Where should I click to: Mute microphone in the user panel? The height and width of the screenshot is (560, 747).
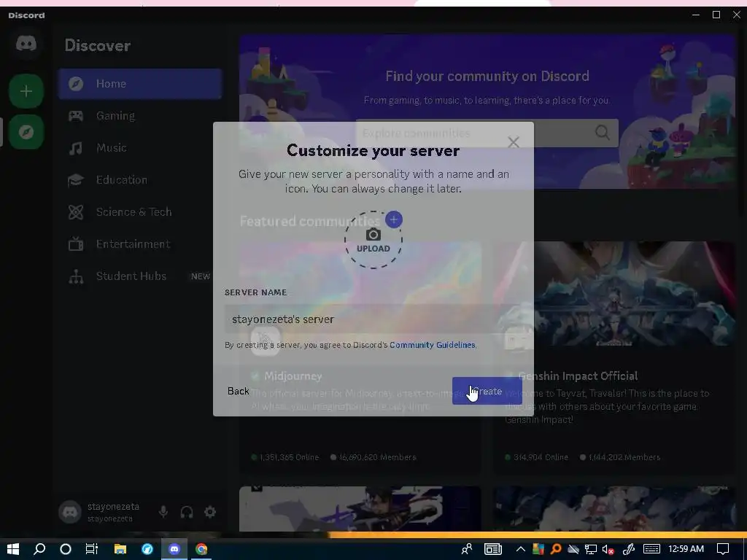pyautogui.click(x=163, y=512)
